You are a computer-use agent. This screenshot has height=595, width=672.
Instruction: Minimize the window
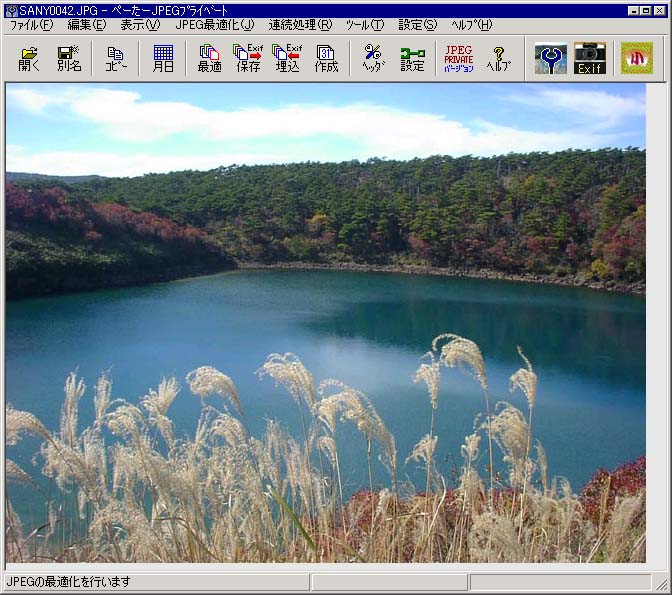point(633,11)
